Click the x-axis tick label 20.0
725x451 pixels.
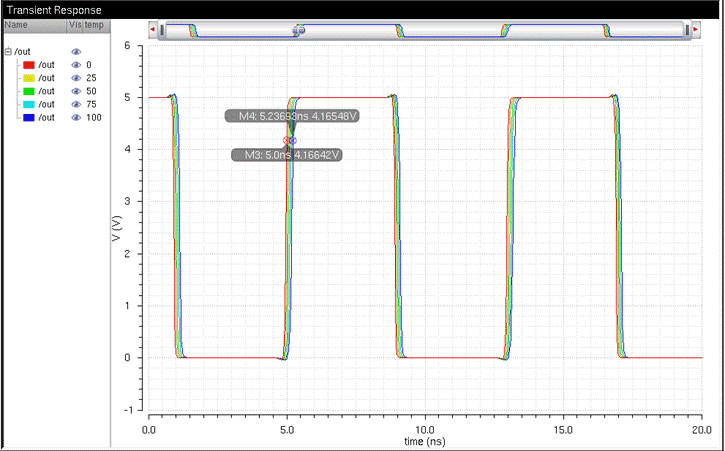(702, 430)
